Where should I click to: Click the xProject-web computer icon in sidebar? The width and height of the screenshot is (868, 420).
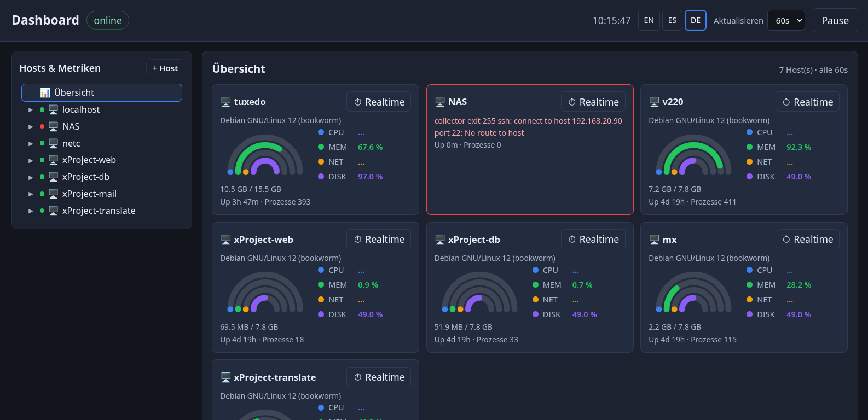click(53, 160)
